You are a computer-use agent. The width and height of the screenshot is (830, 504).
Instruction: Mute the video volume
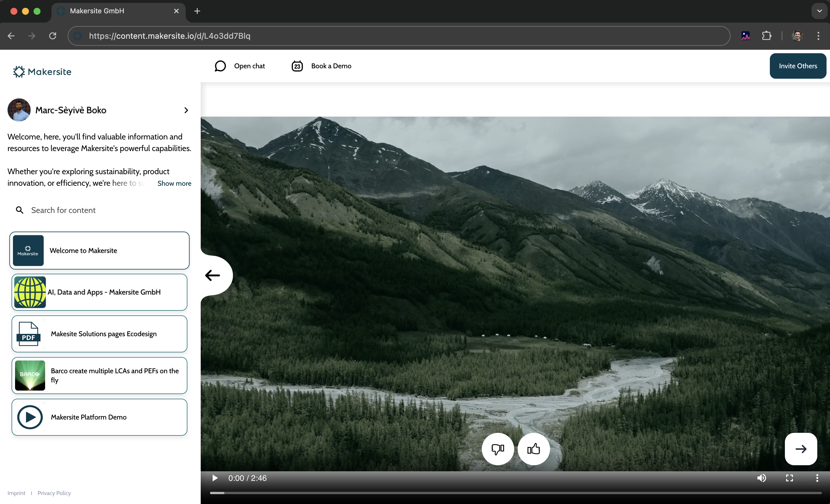pos(762,478)
